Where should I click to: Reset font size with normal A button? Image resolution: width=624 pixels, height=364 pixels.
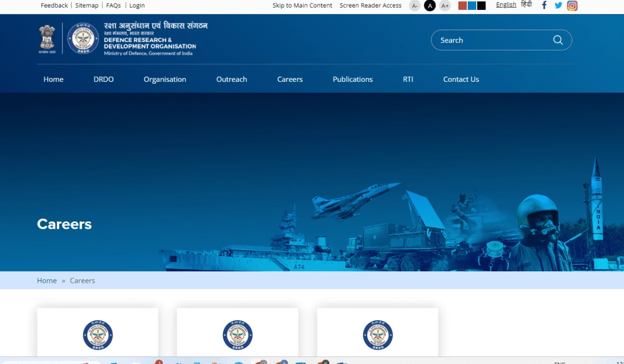tap(430, 5)
